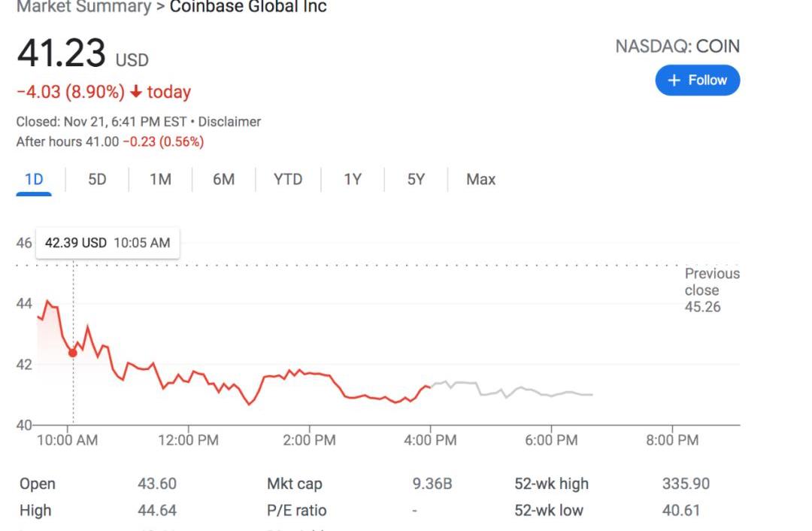Select the 1D chart range tab
Screen dimensions: 812x531
[34, 180]
